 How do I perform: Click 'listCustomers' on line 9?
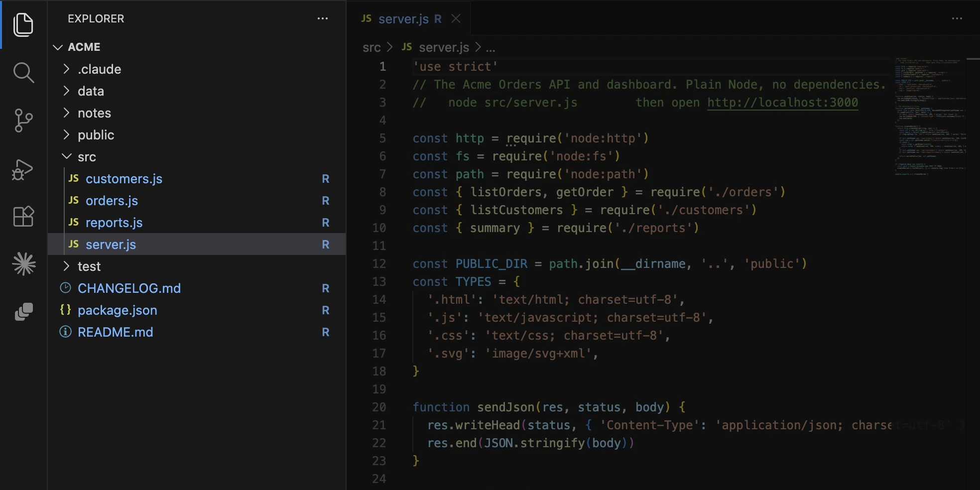[516, 210]
